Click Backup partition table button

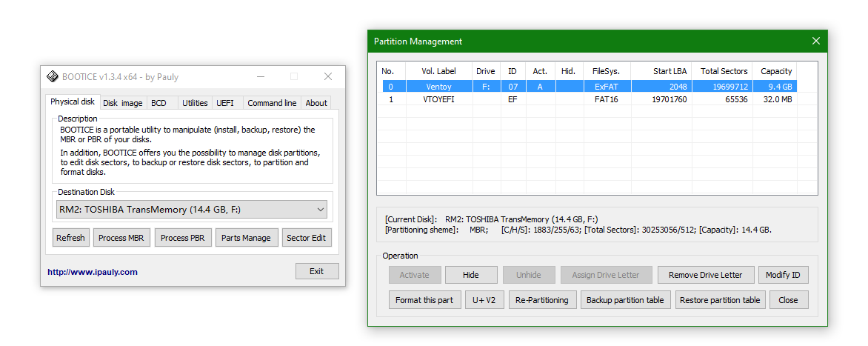click(x=625, y=299)
